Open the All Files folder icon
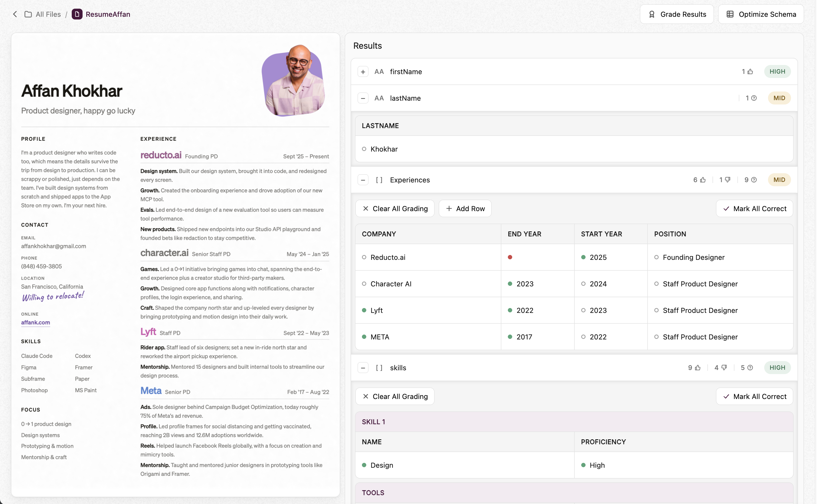Viewport: 817px width, 504px height. 28,14
